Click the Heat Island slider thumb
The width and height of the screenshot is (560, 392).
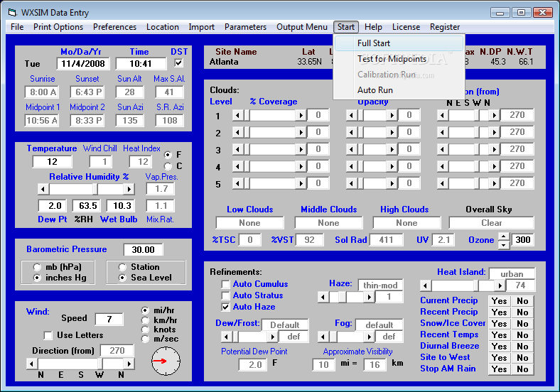[476, 285]
